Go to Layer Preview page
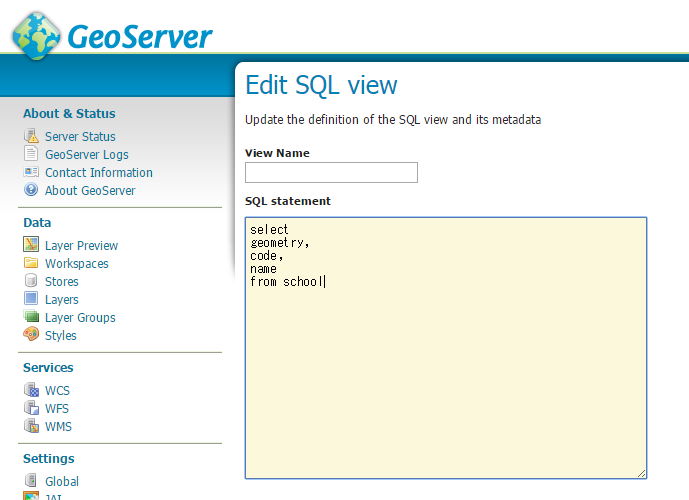This screenshot has height=500, width=689. pyautogui.click(x=81, y=246)
